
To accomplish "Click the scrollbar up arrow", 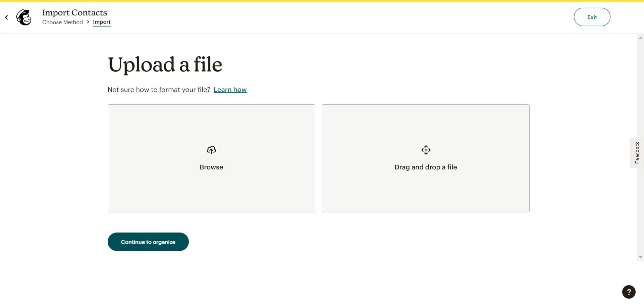I will tap(640, 37).
